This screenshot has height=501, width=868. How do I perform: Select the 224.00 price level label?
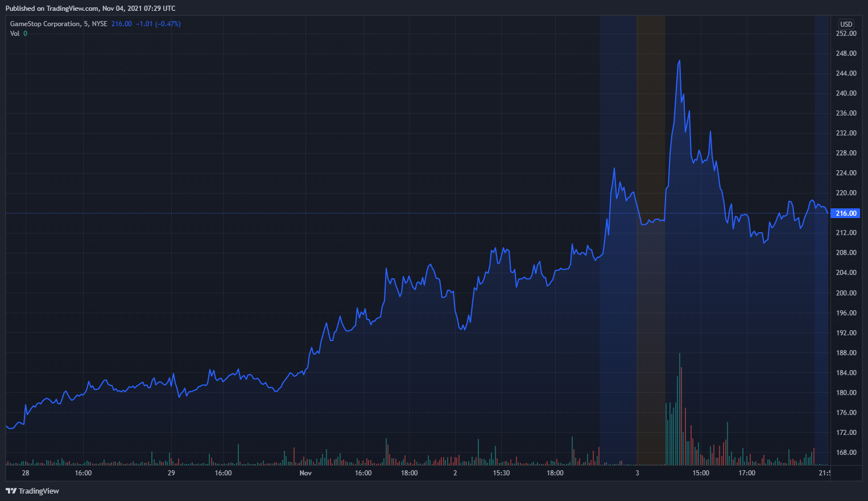point(846,173)
